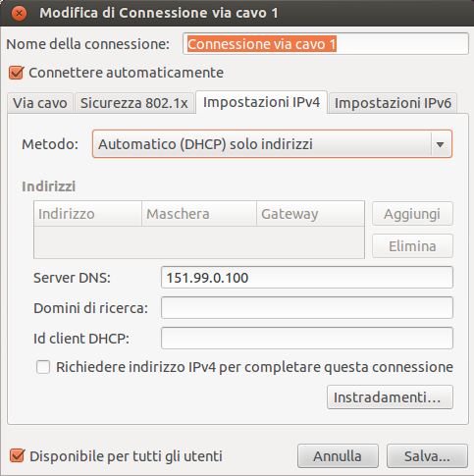The image size is (474, 476).
Task: Focus the Nome della connessione field
Action: point(326,44)
